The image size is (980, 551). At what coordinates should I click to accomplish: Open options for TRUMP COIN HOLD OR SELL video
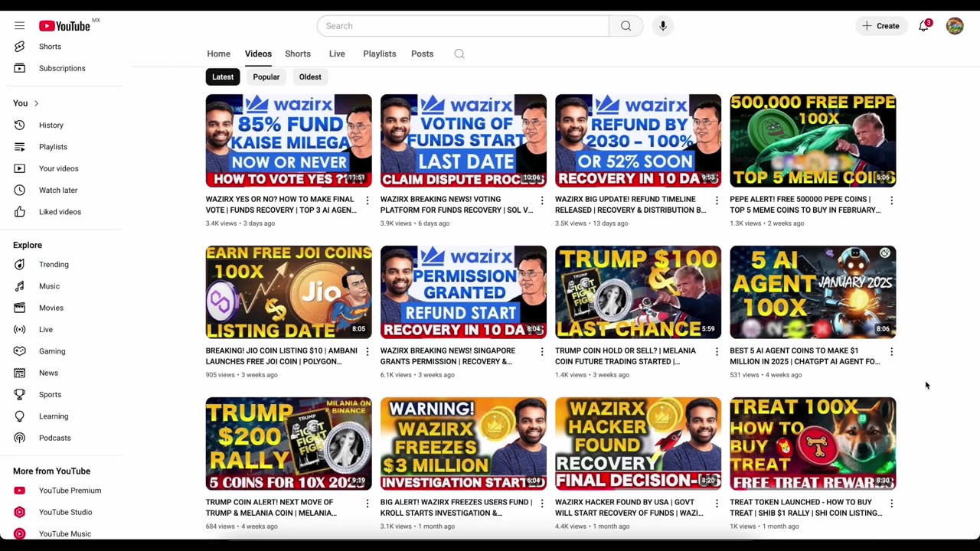pyautogui.click(x=717, y=352)
